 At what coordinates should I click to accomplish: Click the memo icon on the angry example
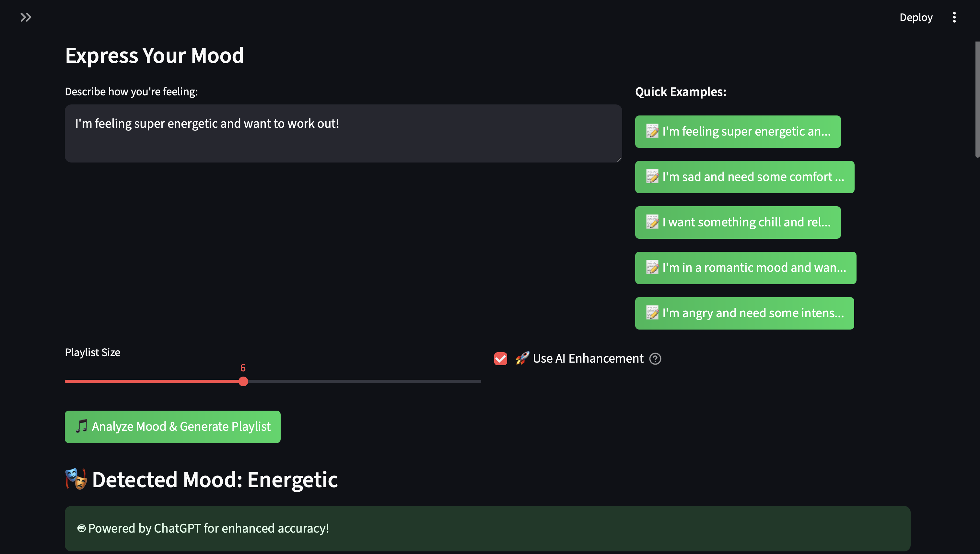[652, 313]
